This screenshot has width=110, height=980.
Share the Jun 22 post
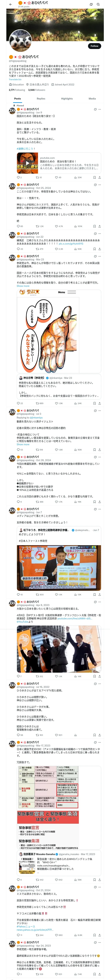coord(99,249)
